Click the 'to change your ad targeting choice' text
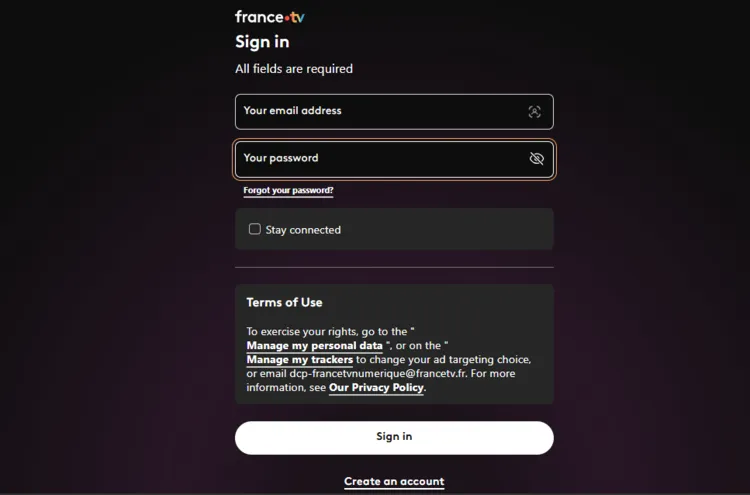The width and height of the screenshot is (750, 495). pos(444,360)
